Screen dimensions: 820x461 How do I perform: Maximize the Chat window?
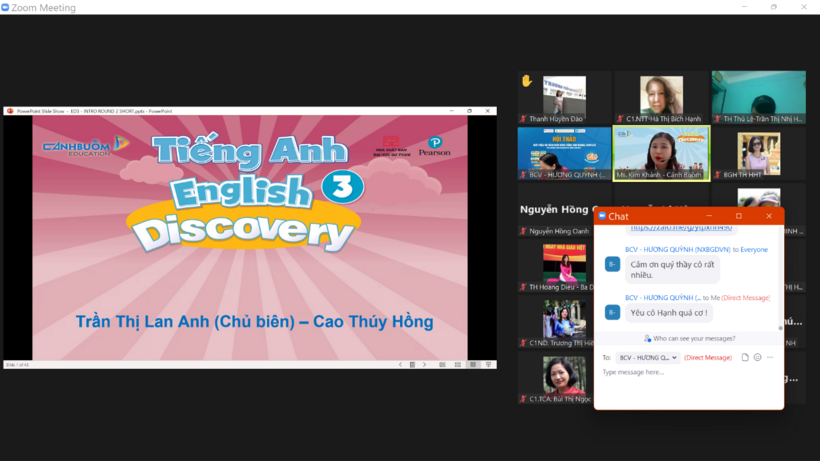coord(739,216)
